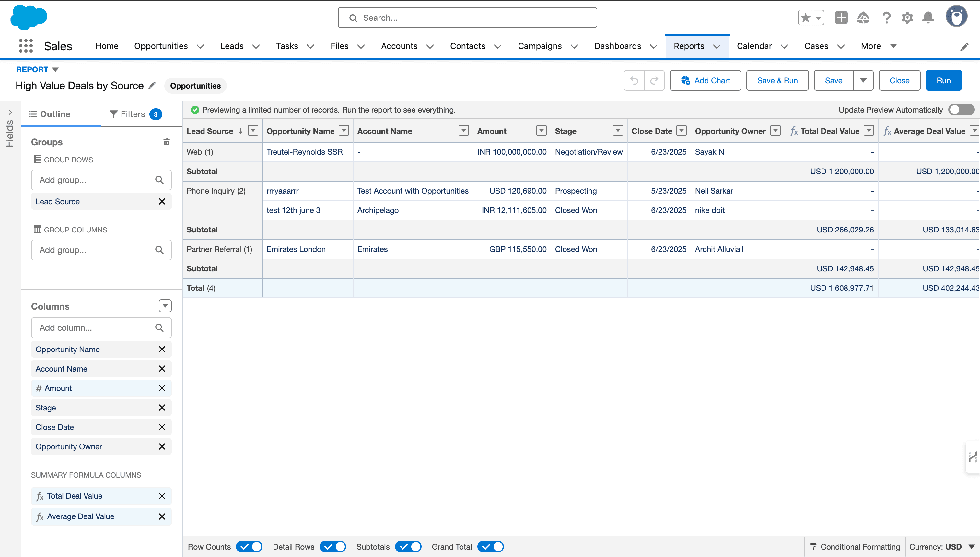Click the pencil icon to rename report

[152, 85]
